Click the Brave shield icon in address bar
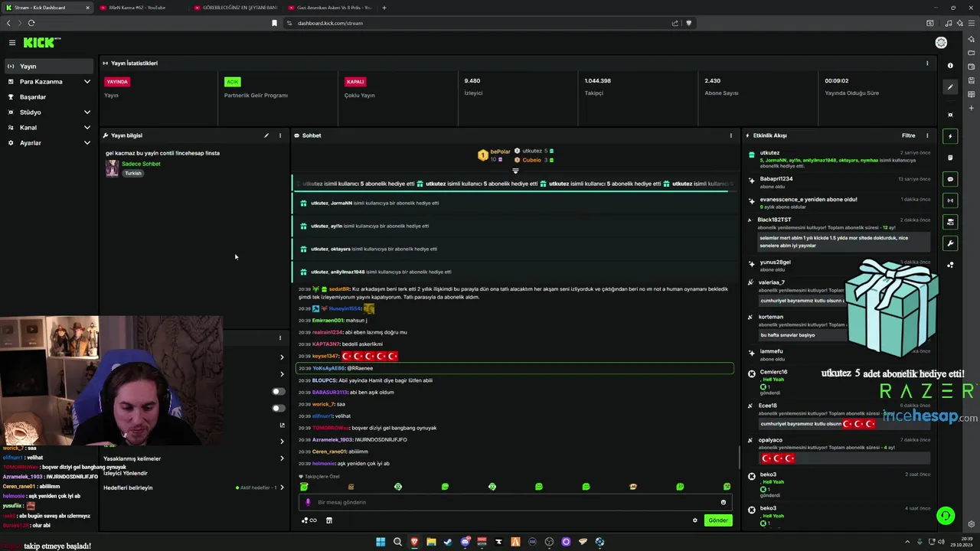The height and width of the screenshot is (551, 980). [x=688, y=23]
